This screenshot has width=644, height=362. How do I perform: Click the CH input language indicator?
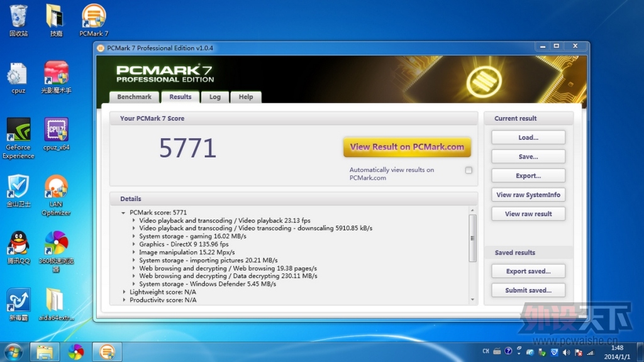486,351
